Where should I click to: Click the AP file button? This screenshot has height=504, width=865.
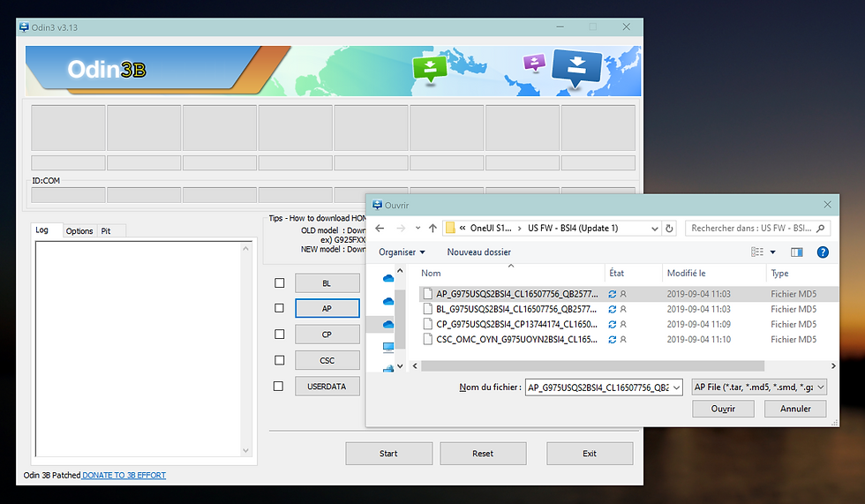pos(327,308)
